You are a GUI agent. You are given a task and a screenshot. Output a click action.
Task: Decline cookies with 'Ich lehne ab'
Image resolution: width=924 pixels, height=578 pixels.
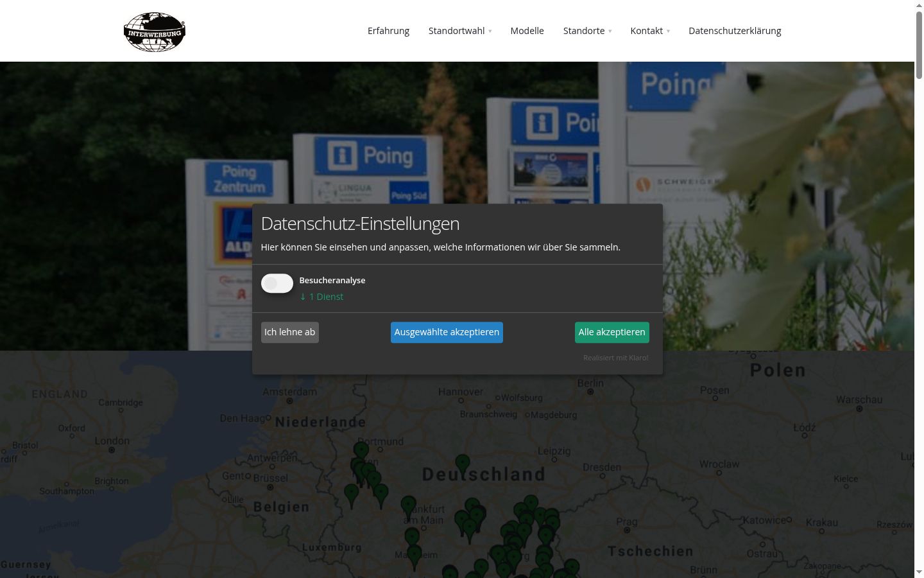coord(290,332)
